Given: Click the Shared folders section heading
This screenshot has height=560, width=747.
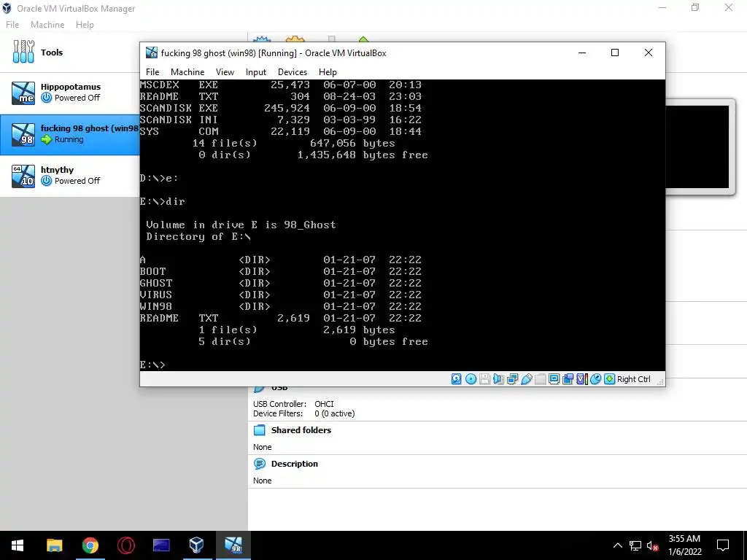Looking at the screenshot, I should 301,430.
